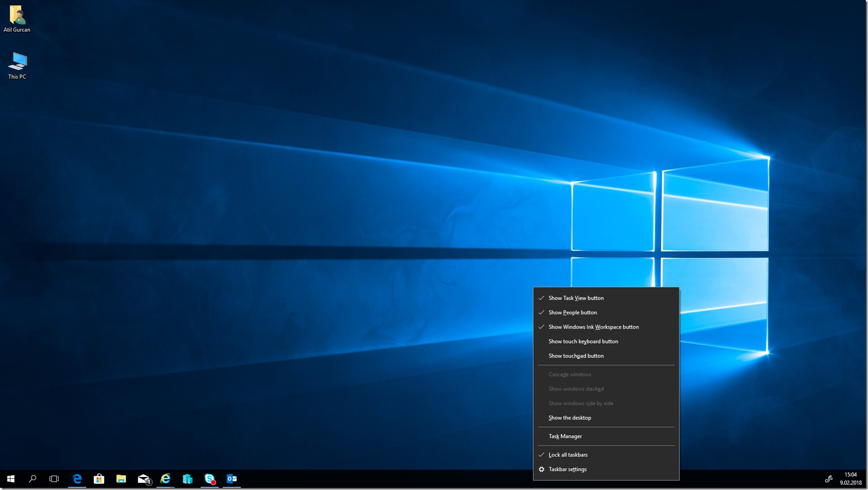Enable Show touchpad button
The height and width of the screenshot is (490, 868).
point(606,356)
